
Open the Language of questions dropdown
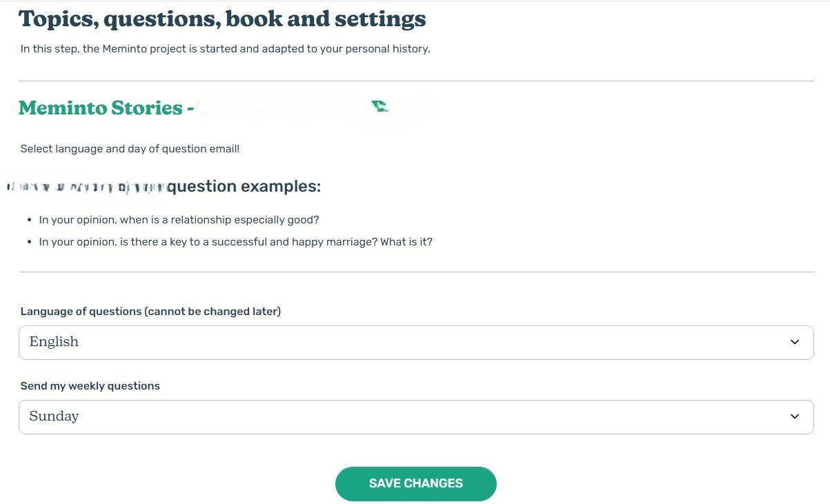click(416, 343)
